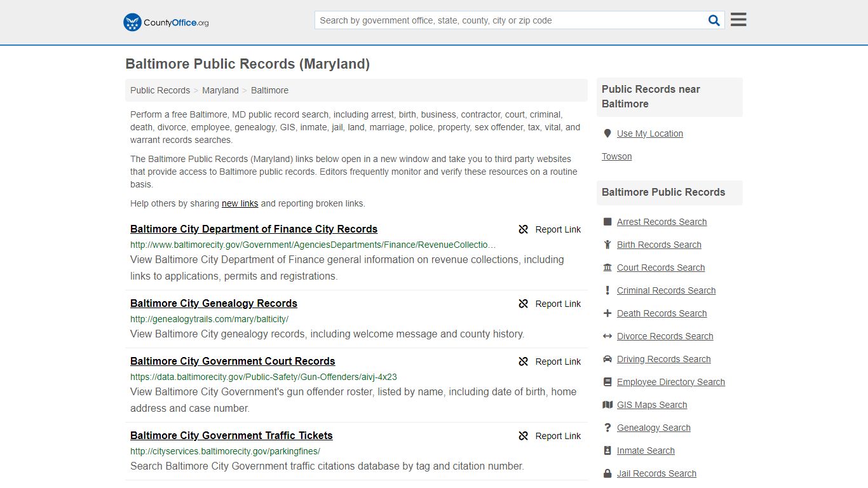Click the broken link icon for Traffic Tickets
Viewport: 868px width, 488px height.
pos(524,436)
